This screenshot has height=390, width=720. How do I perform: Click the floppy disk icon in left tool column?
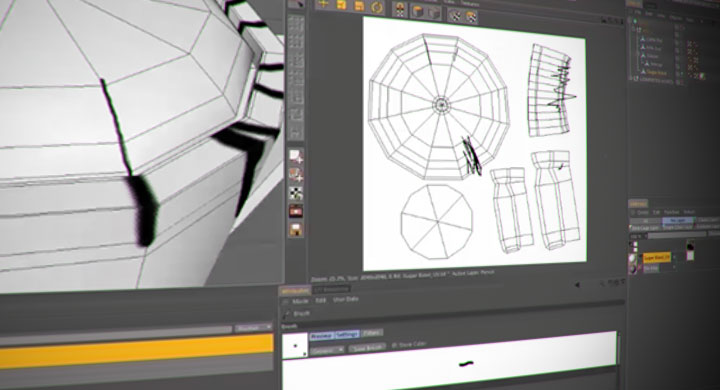pyautogui.click(x=296, y=229)
